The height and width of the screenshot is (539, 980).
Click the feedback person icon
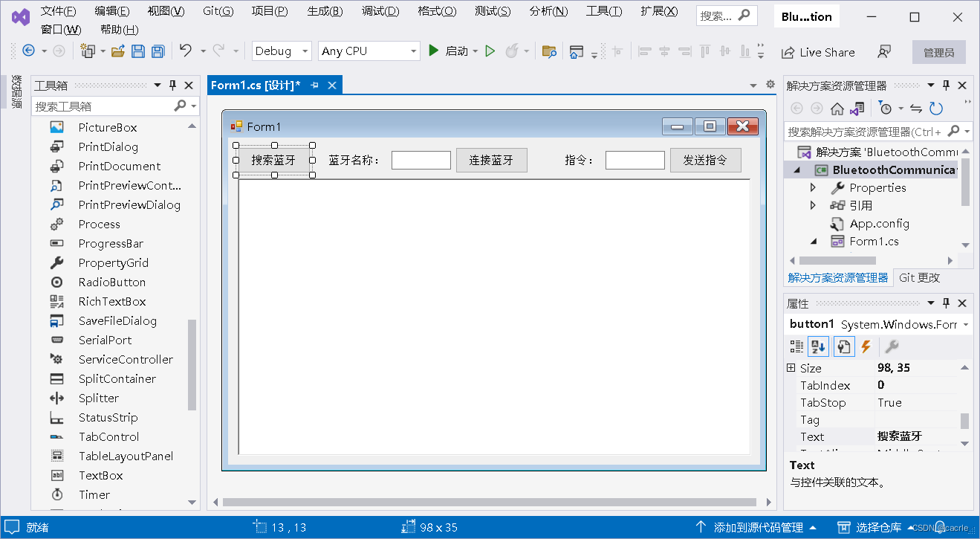pos(883,52)
